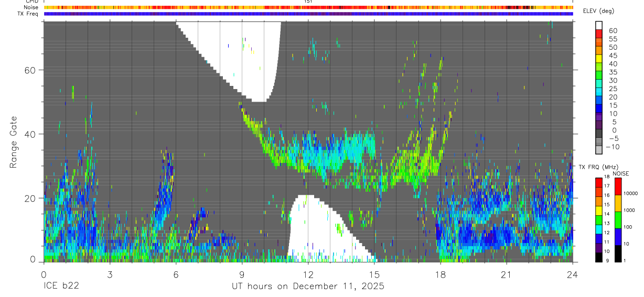Screen dimensions: 644x297
Task: Click the '50' value in the ELEV legend
Action: (x=613, y=47)
